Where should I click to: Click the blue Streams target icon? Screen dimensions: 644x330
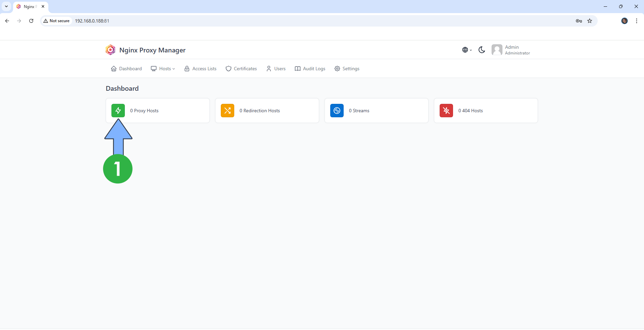[337, 110]
